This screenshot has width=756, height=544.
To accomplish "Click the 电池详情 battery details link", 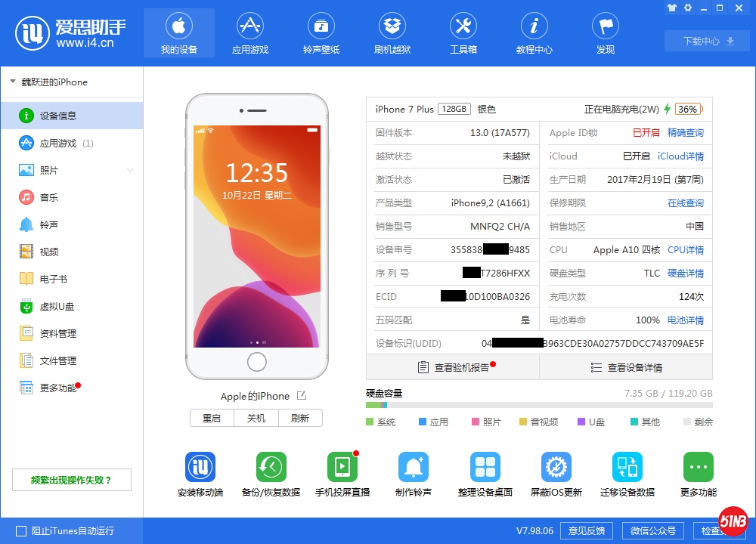I will pos(685,320).
